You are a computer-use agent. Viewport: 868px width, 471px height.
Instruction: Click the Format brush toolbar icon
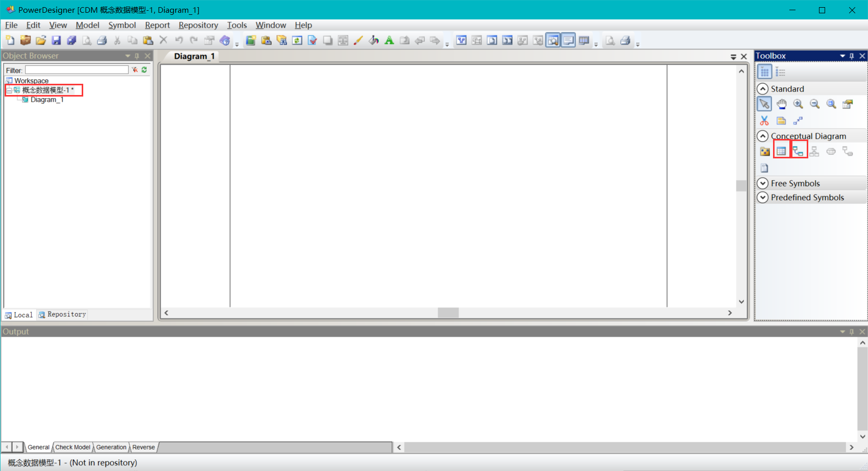pyautogui.click(x=358, y=40)
